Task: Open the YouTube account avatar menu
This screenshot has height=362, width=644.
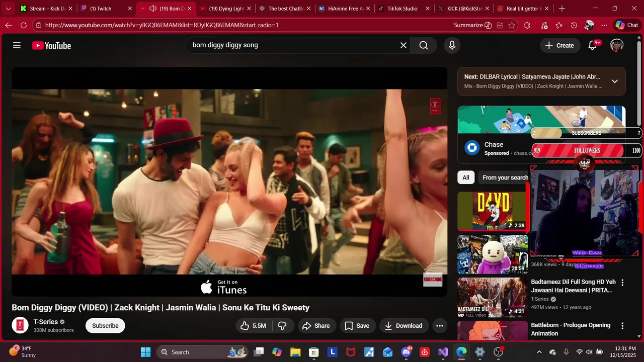Action: pyautogui.click(x=617, y=45)
